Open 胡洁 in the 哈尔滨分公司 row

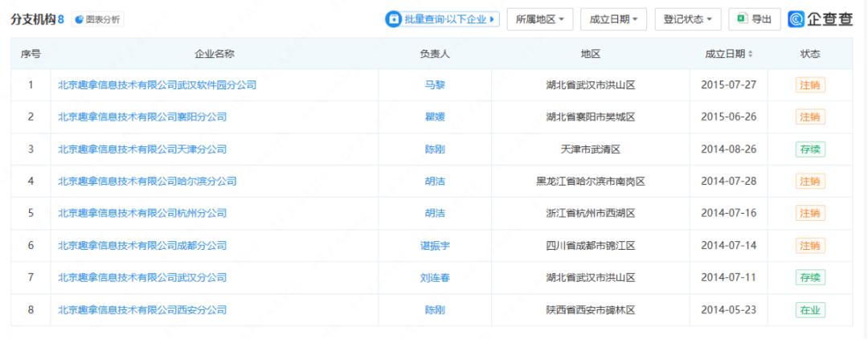click(435, 182)
